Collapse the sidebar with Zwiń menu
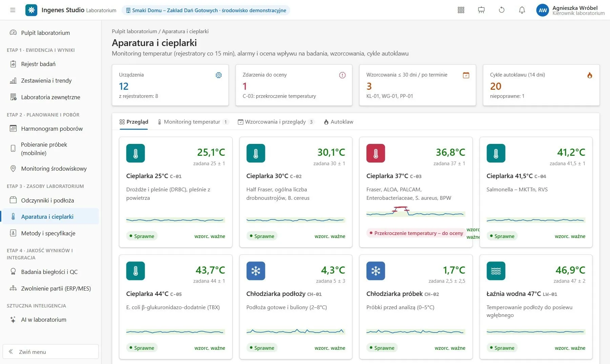 tap(50, 352)
